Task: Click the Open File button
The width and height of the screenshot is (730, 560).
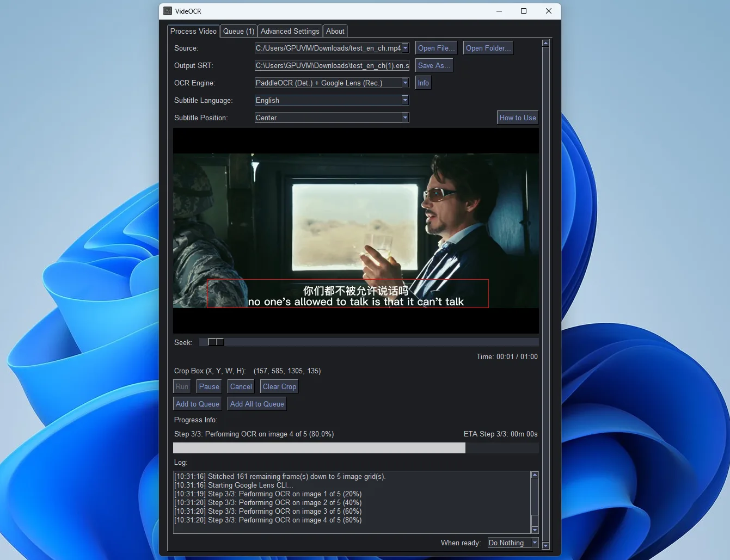Action: click(x=436, y=48)
